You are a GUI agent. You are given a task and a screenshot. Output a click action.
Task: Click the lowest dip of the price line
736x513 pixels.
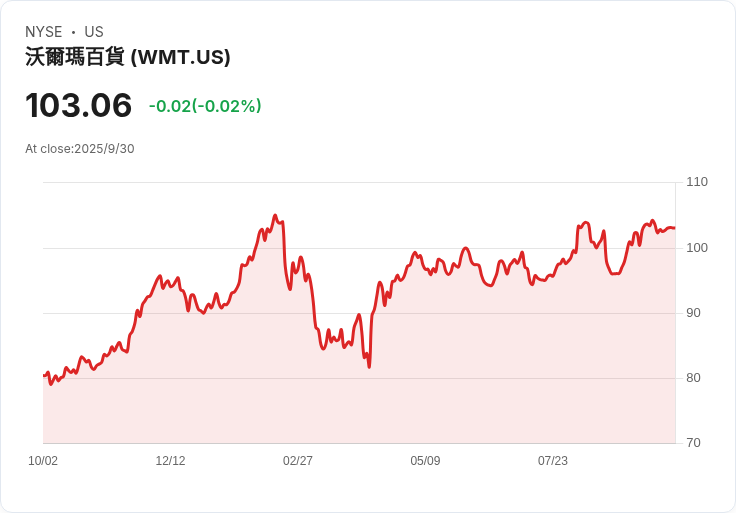coord(369,367)
